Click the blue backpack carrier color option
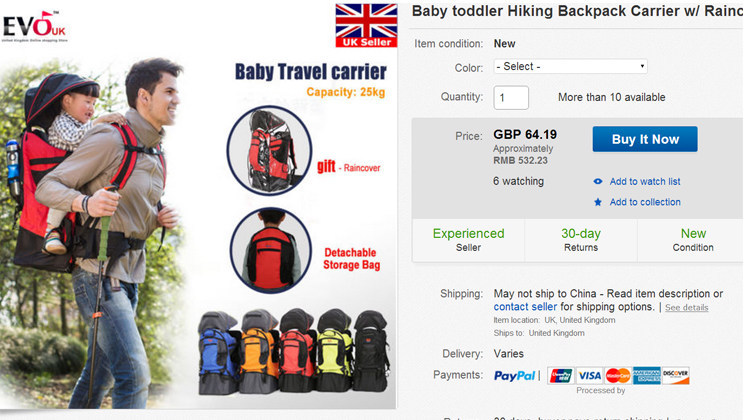 pos(218,353)
